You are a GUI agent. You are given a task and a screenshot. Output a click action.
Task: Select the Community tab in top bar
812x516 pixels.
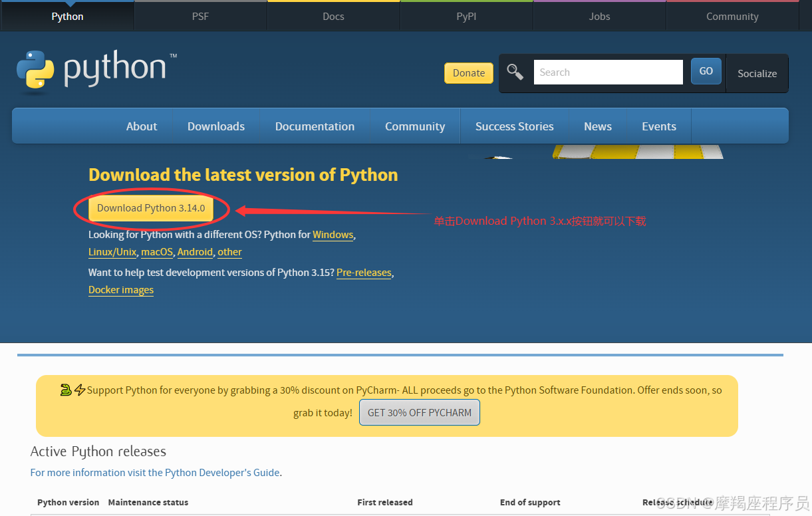click(x=732, y=16)
